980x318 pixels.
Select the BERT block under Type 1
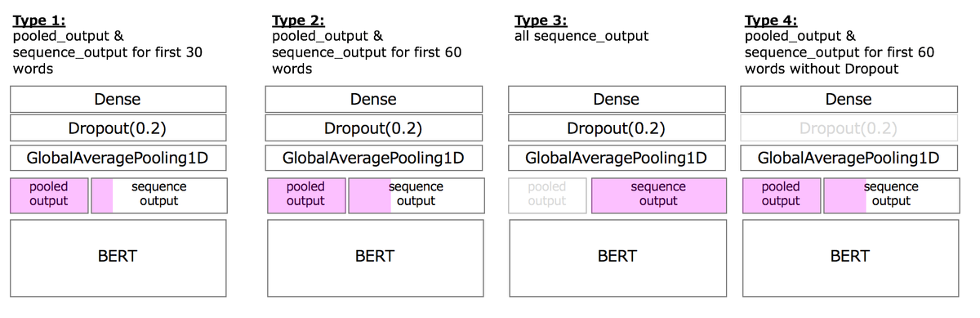118,258
